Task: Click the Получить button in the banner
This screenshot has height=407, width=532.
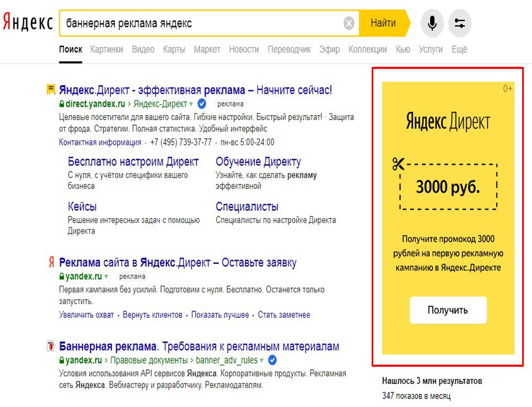Action: point(448,310)
